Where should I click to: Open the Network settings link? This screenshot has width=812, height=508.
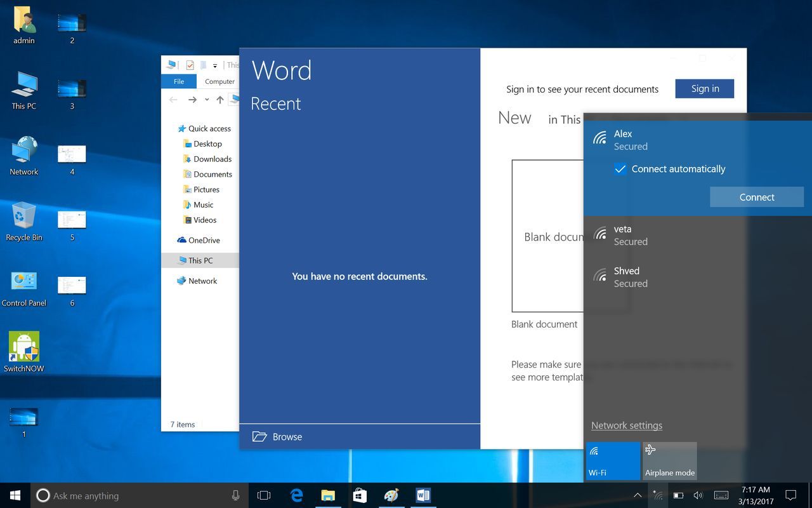pos(626,425)
